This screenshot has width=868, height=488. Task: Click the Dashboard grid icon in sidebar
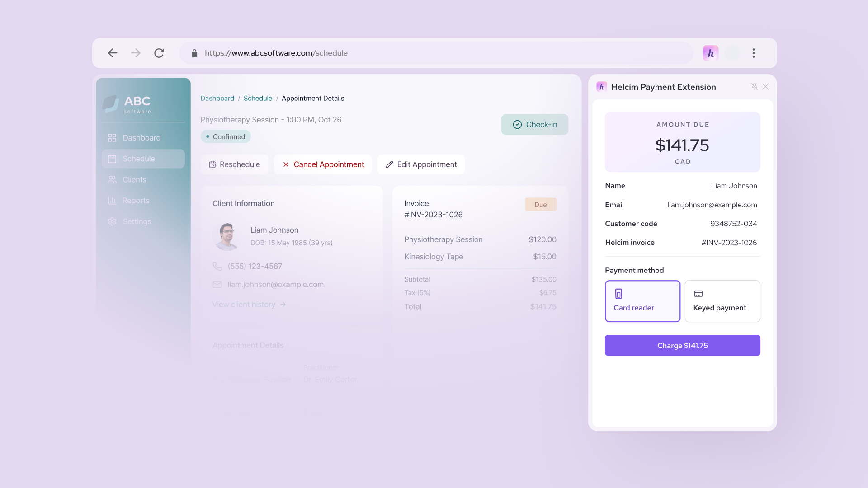click(112, 137)
